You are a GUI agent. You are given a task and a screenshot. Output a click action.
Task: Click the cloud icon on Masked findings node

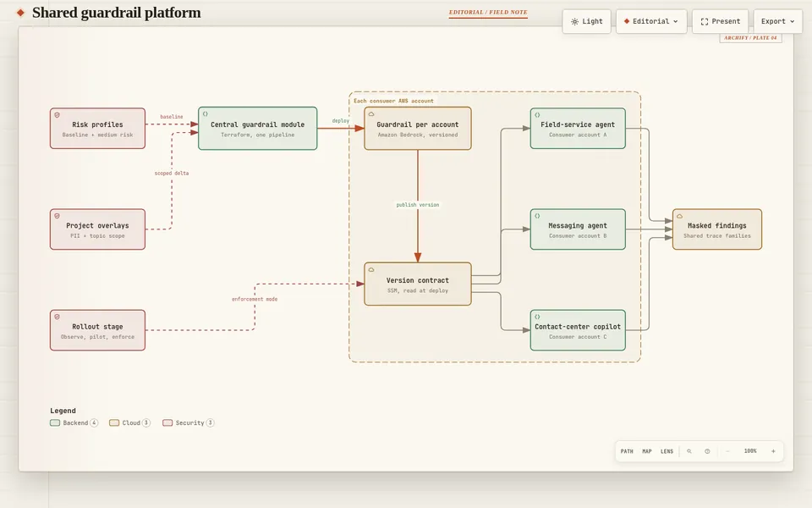(x=679, y=216)
